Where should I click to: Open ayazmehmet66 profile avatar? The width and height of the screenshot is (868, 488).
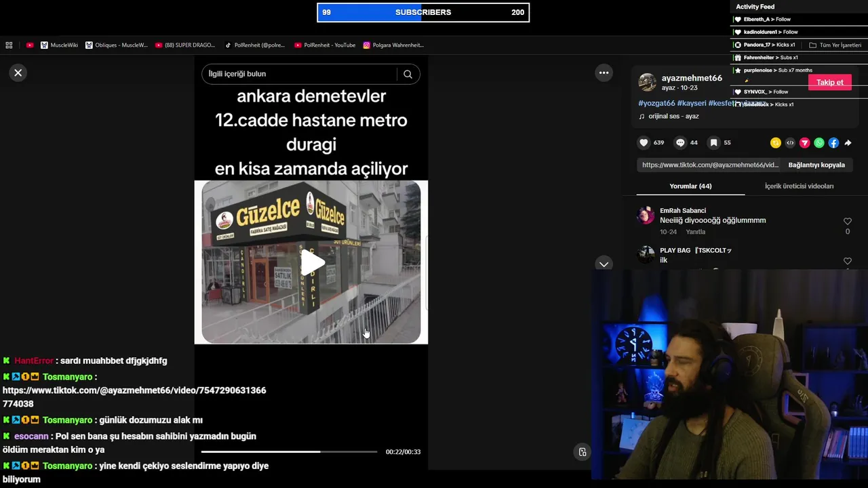click(648, 82)
